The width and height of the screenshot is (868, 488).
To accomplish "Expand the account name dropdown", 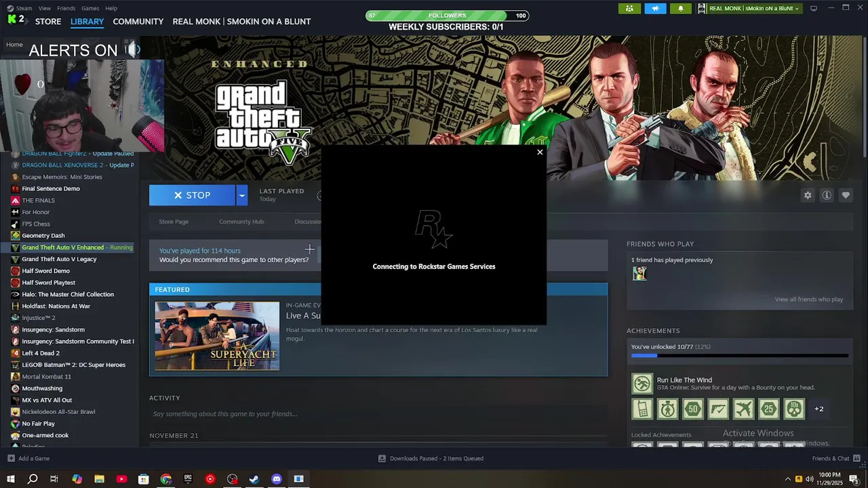I will [753, 8].
